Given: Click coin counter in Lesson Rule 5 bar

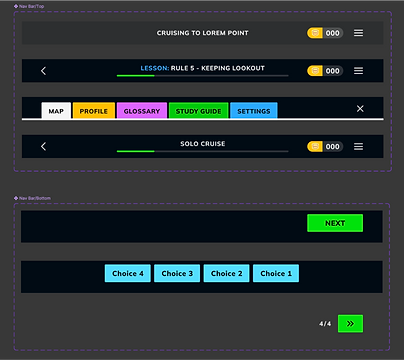Looking at the screenshot, I should (x=325, y=71).
